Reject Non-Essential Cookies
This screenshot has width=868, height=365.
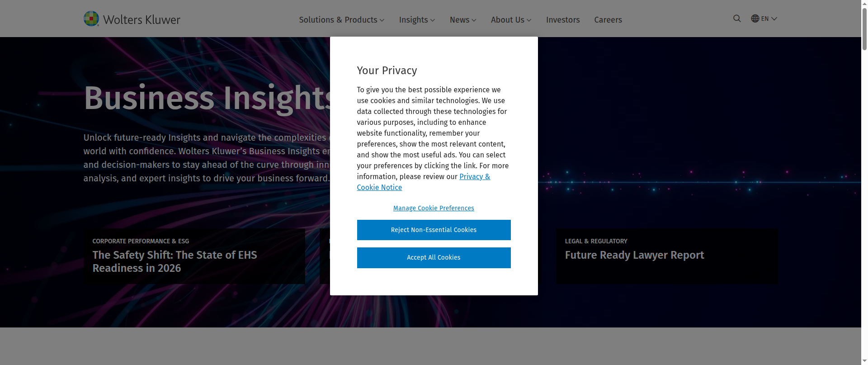coord(434,230)
